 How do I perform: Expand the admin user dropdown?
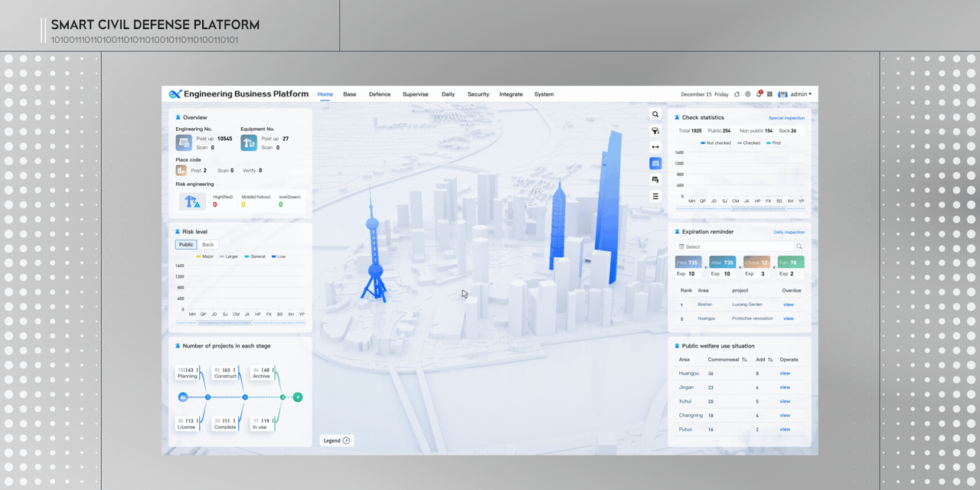(801, 94)
